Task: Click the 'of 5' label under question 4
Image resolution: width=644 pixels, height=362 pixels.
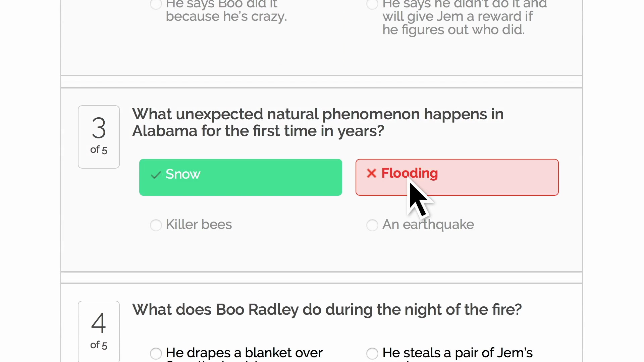Action: (x=99, y=345)
